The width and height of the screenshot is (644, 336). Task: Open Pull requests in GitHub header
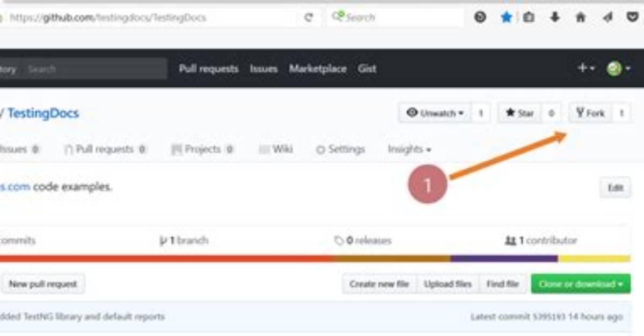[209, 69]
